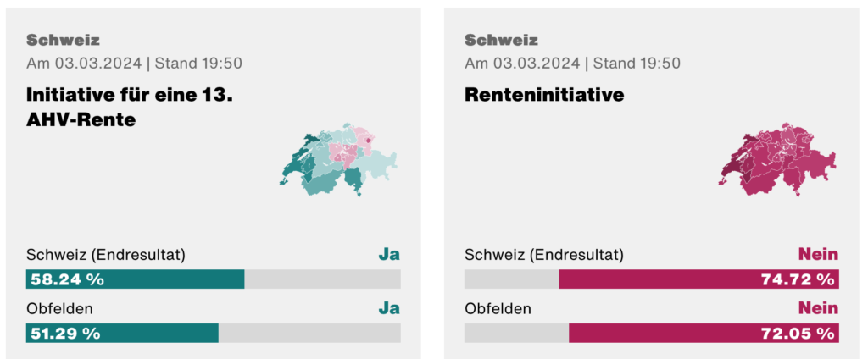This screenshot has width=868, height=359.
Task: Click the crimson 72.05 % Obfelden bar
Action: click(703, 332)
